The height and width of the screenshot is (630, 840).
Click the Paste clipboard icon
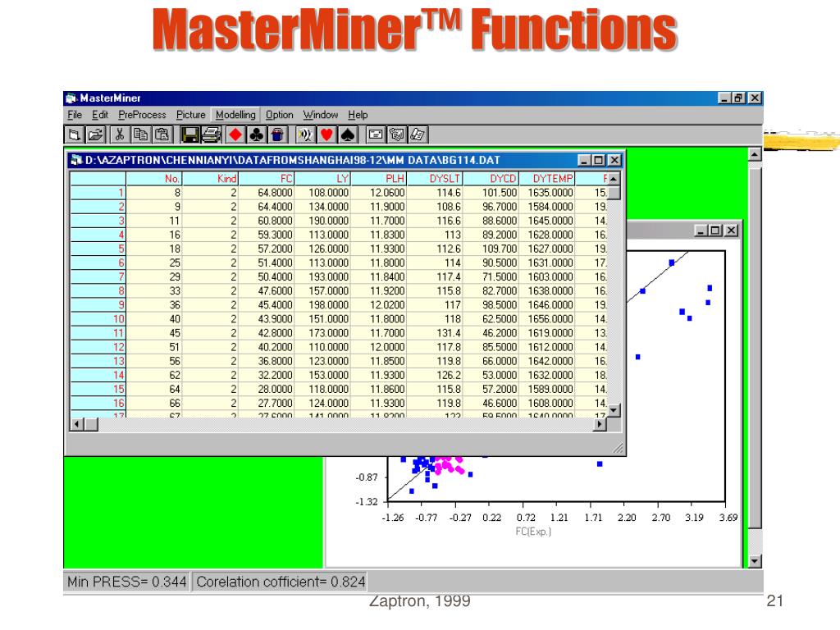tap(162, 135)
